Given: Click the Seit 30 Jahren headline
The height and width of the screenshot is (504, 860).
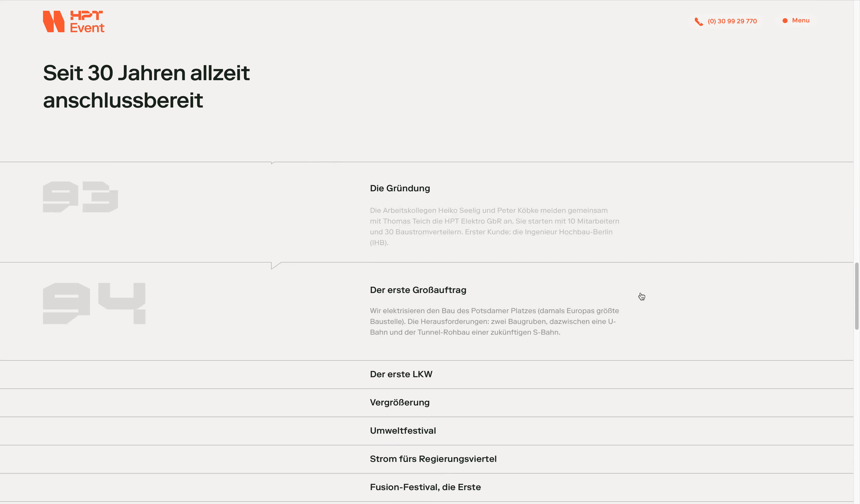Looking at the screenshot, I should coord(146,86).
